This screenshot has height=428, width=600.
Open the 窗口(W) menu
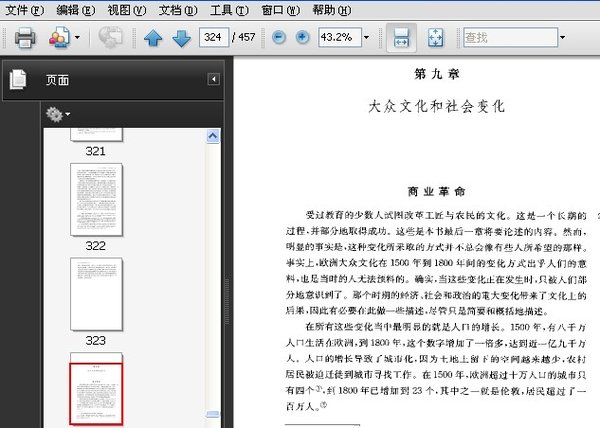(280, 10)
